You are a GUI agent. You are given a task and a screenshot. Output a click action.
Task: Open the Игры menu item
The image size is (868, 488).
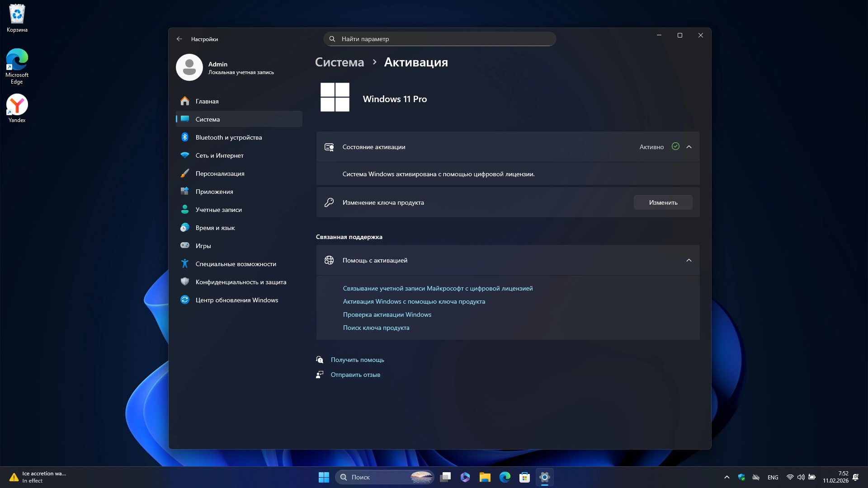203,246
